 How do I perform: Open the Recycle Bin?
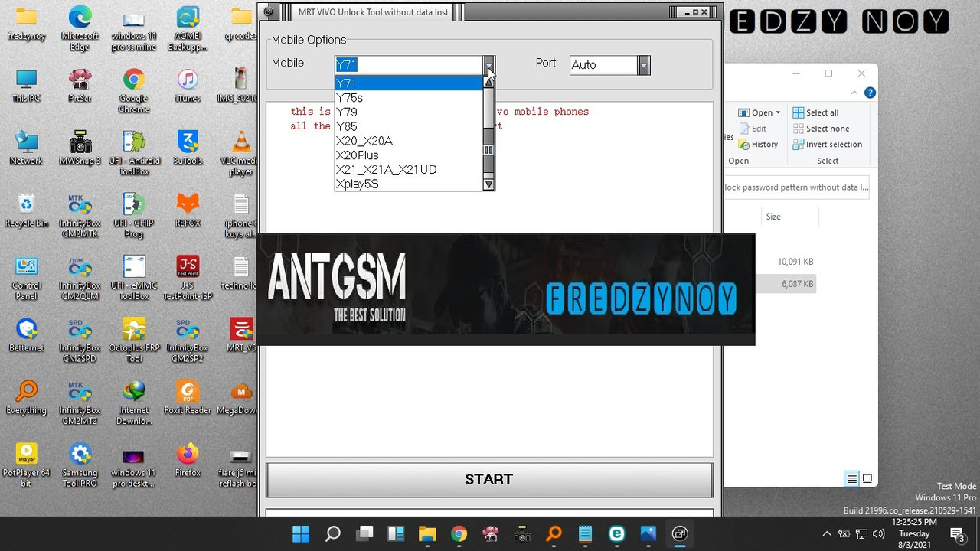pyautogui.click(x=26, y=210)
